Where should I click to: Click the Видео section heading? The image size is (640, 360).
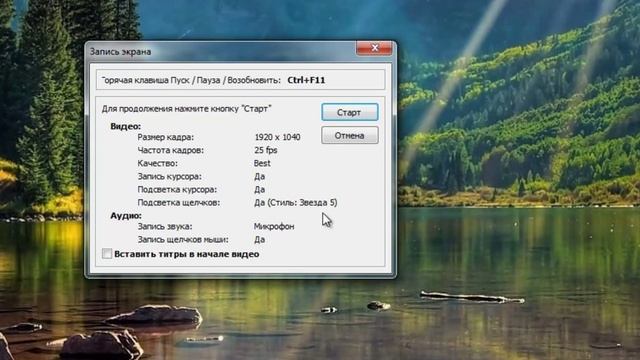coord(126,126)
